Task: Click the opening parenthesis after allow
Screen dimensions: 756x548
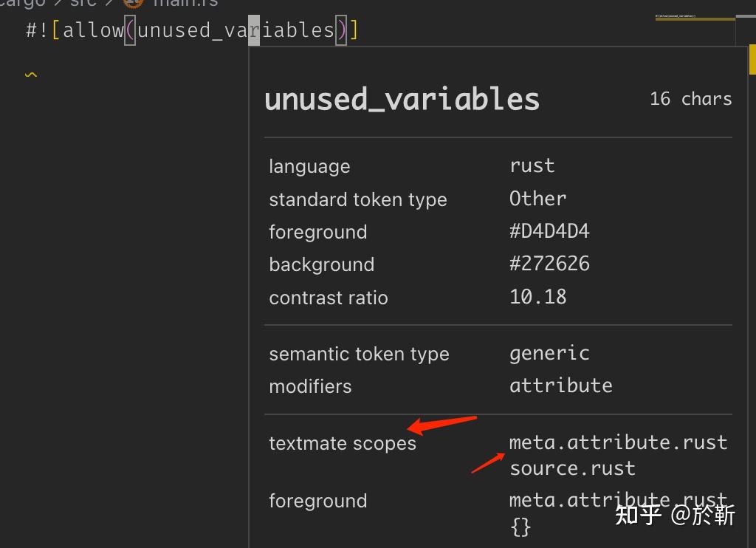Action: tap(130, 30)
